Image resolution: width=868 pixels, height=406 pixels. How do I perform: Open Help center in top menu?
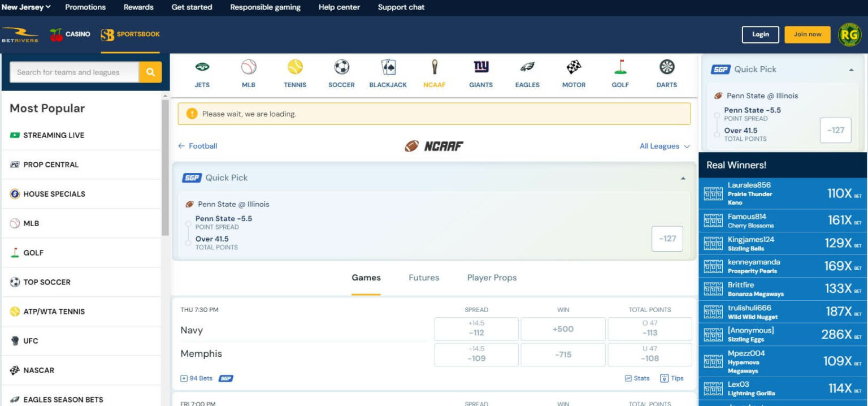point(339,7)
